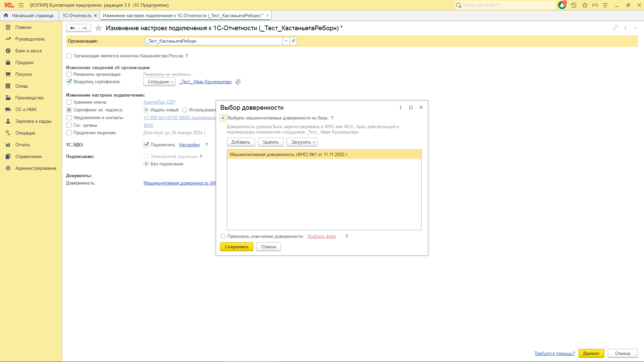Image resolution: width=644 pixels, height=362 pixels.
Task: Click Сохранить button
Action: point(237,247)
